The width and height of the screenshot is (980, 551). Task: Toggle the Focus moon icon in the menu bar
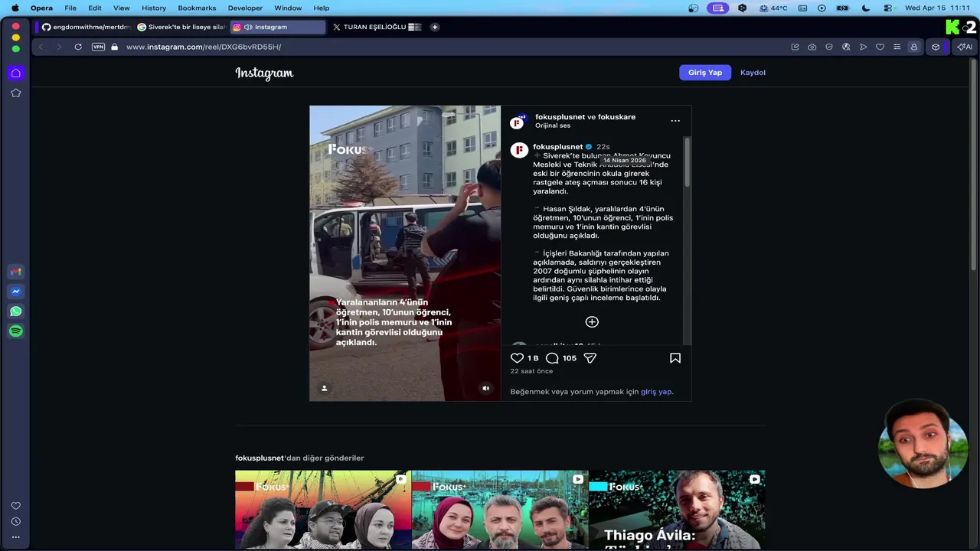click(866, 8)
